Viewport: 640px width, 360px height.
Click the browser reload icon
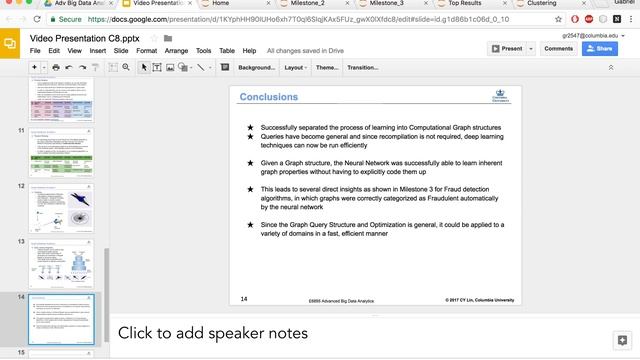(x=37, y=19)
